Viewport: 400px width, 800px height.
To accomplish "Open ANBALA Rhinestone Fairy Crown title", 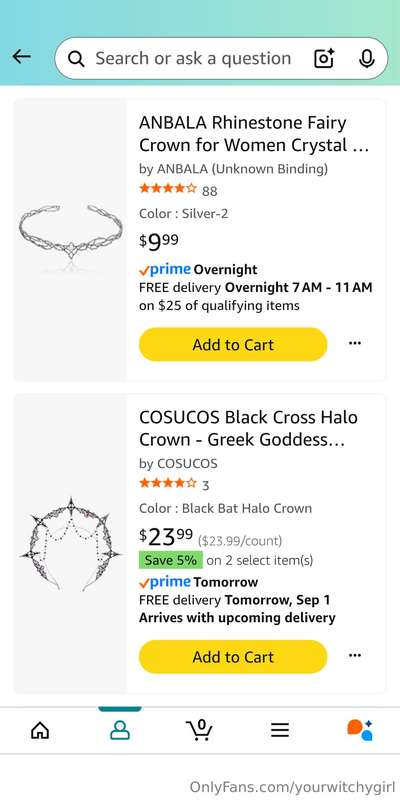I will coord(254,134).
